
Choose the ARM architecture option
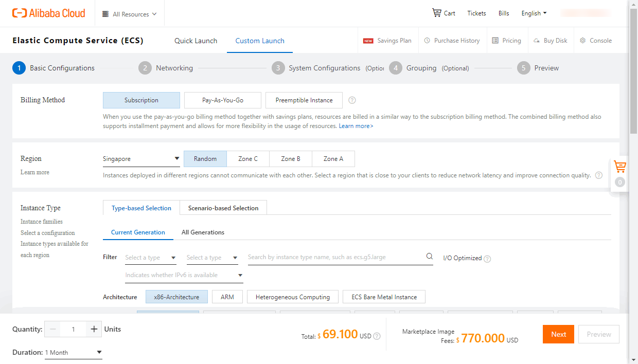coord(227,297)
